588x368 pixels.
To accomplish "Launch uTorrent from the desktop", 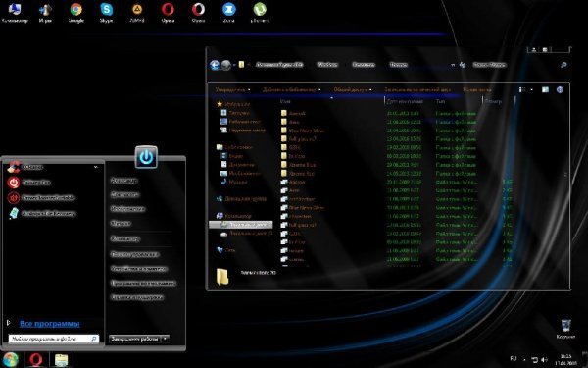I will point(260,13).
